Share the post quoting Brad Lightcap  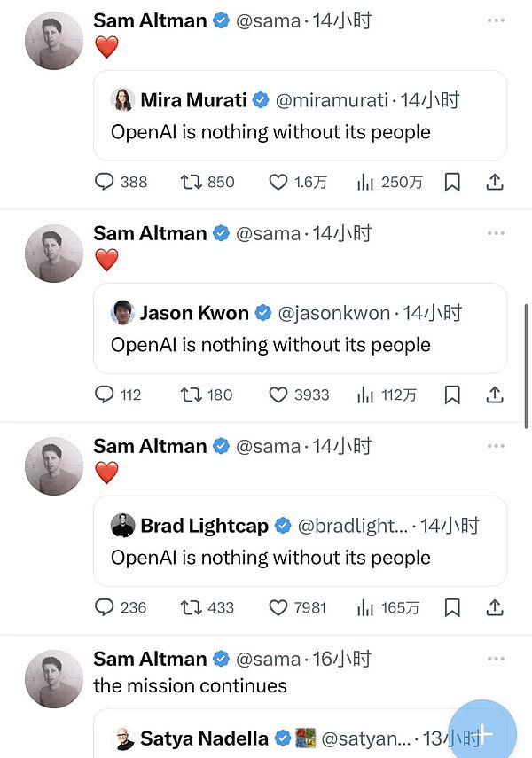[495, 607]
